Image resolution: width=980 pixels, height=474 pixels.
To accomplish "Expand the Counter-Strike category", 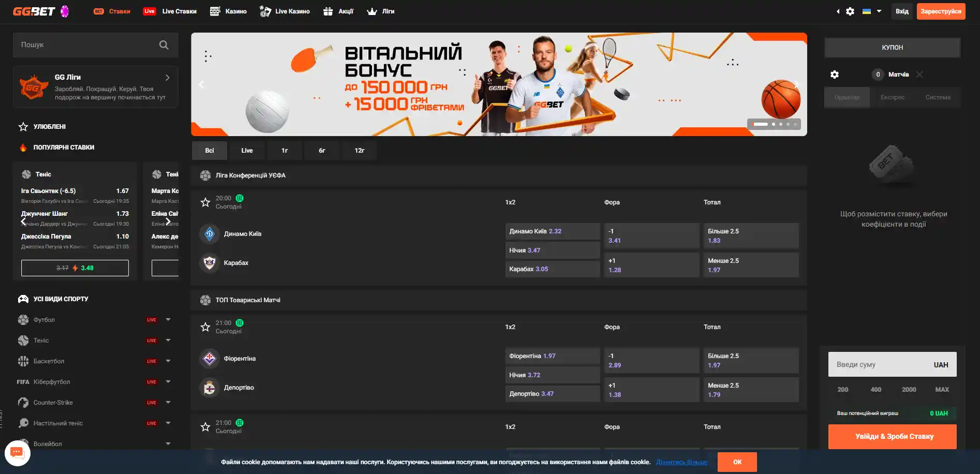I will tap(168, 403).
